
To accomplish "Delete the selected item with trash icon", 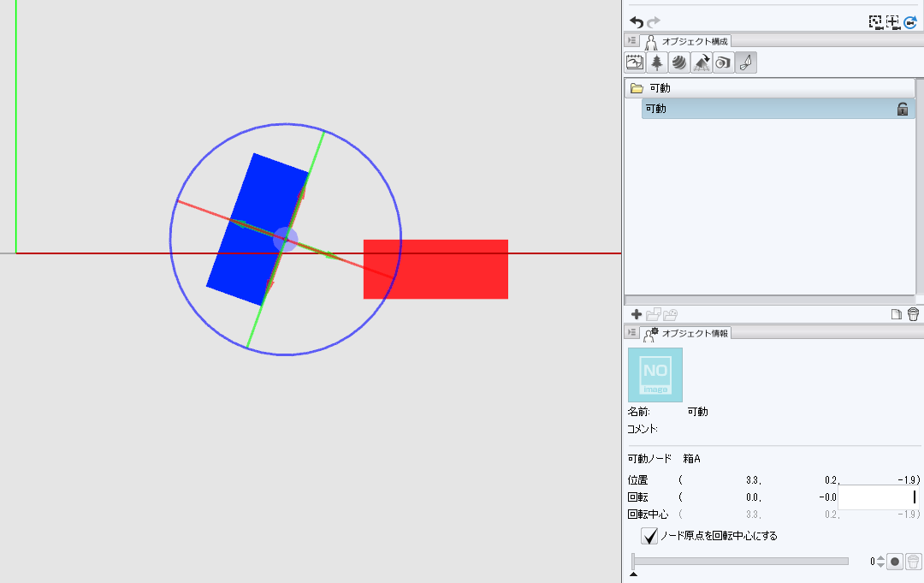I will 914,314.
